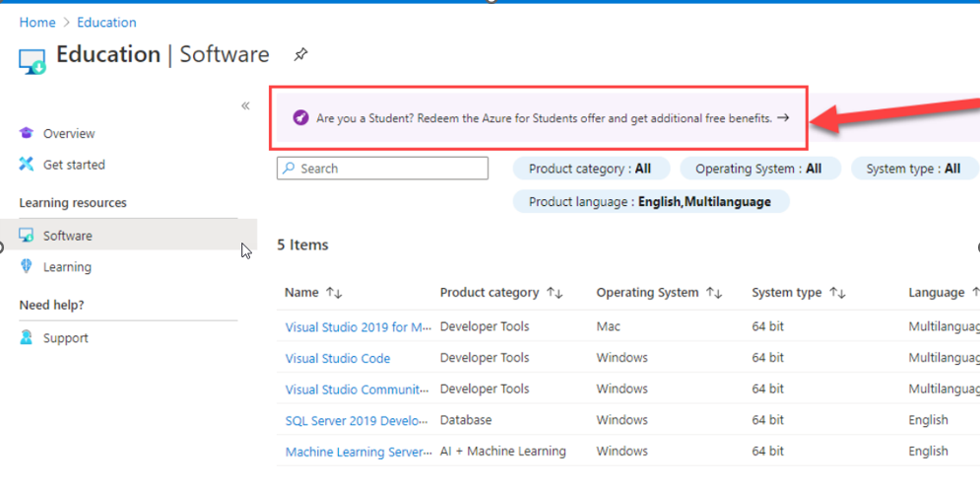Click 'Mac' operating system cell
This screenshot has width=980, height=490.
(x=608, y=326)
